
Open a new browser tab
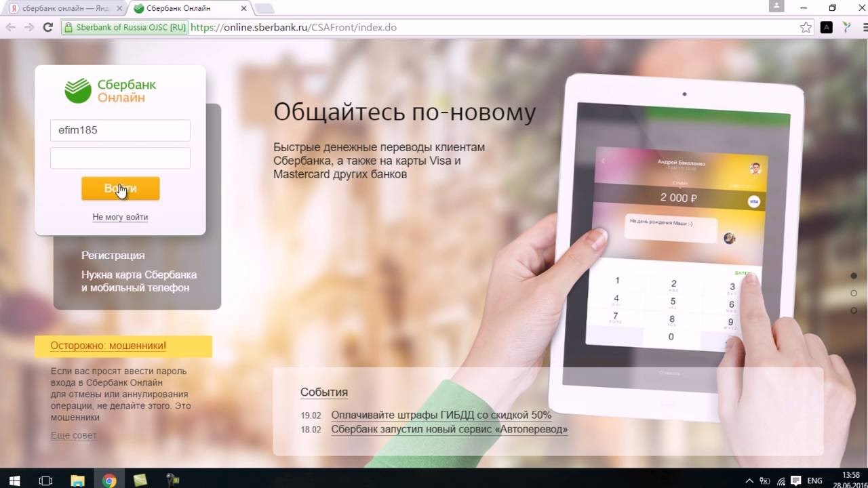264,9
